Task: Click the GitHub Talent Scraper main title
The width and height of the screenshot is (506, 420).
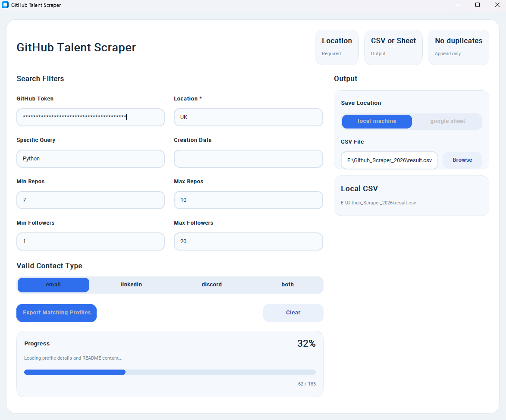Action: (x=76, y=47)
